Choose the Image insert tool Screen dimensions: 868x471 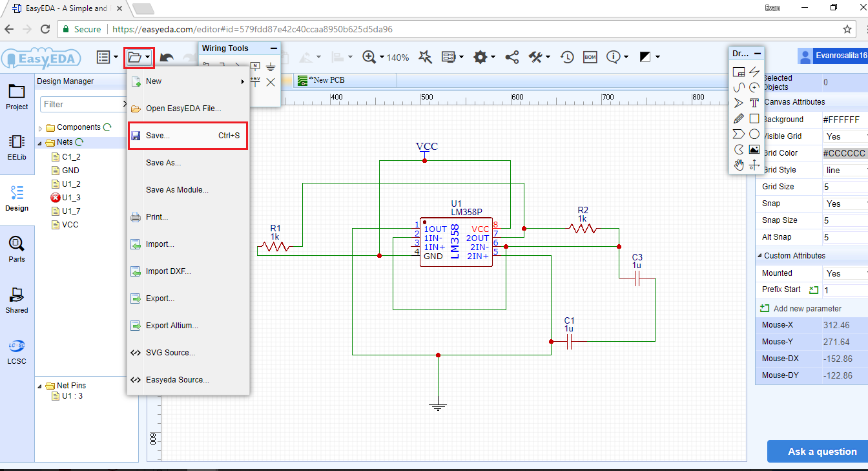tap(754, 150)
